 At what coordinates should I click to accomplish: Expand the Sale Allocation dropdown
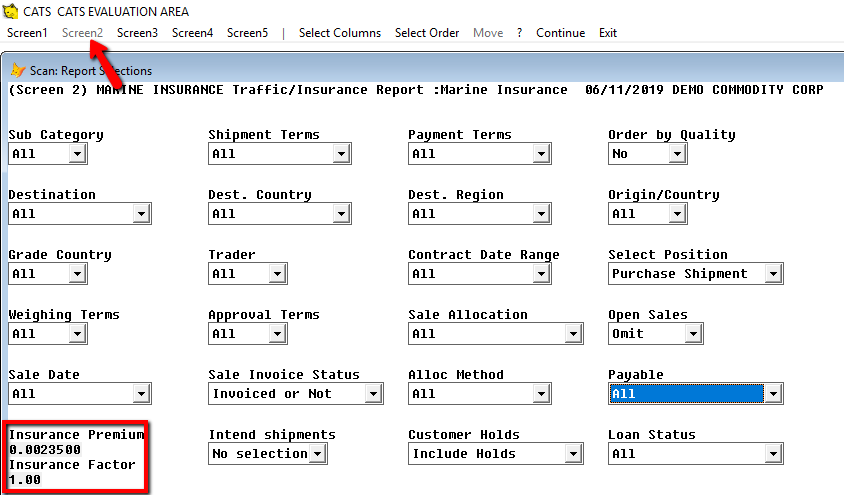574,334
